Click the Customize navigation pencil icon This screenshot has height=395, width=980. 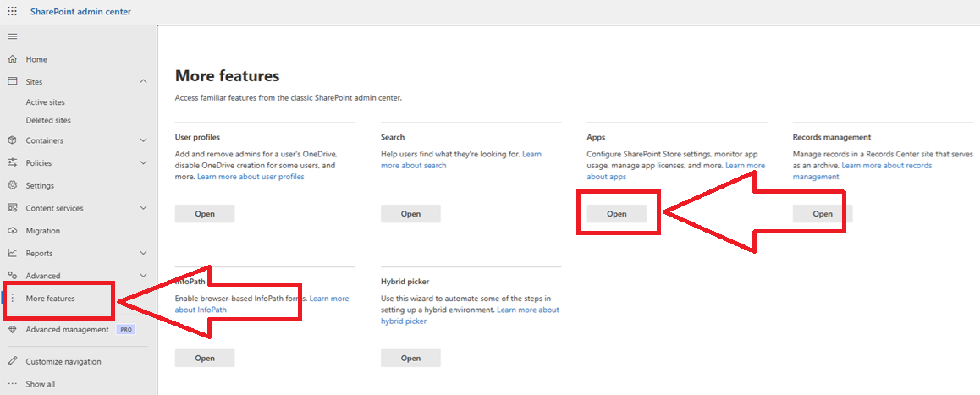coord(12,361)
